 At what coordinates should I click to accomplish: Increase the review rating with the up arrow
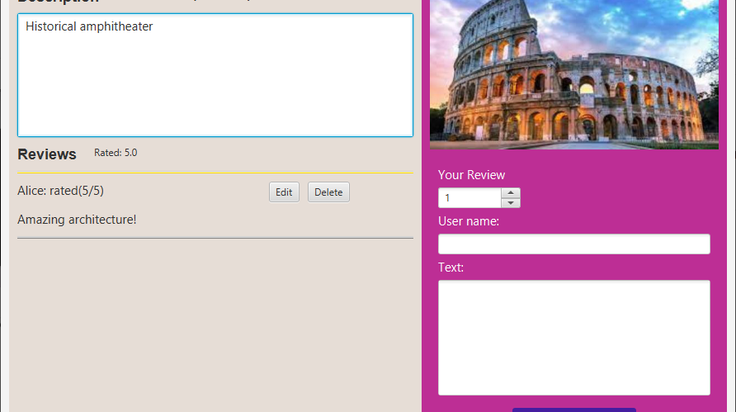[510, 193]
